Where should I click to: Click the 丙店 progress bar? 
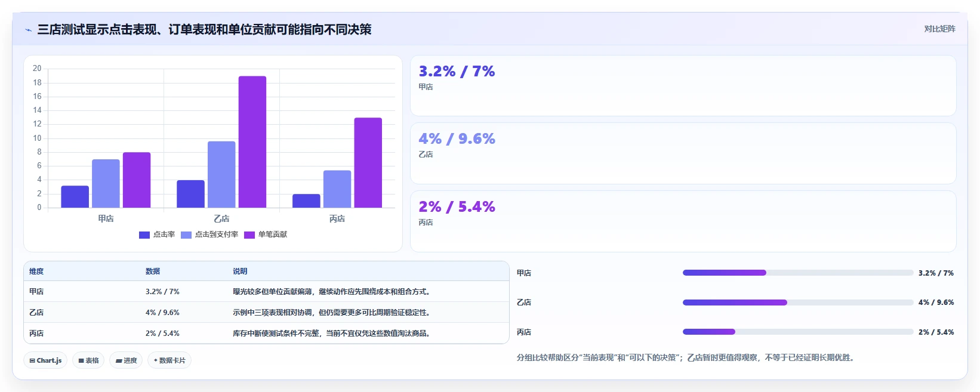click(798, 332)
